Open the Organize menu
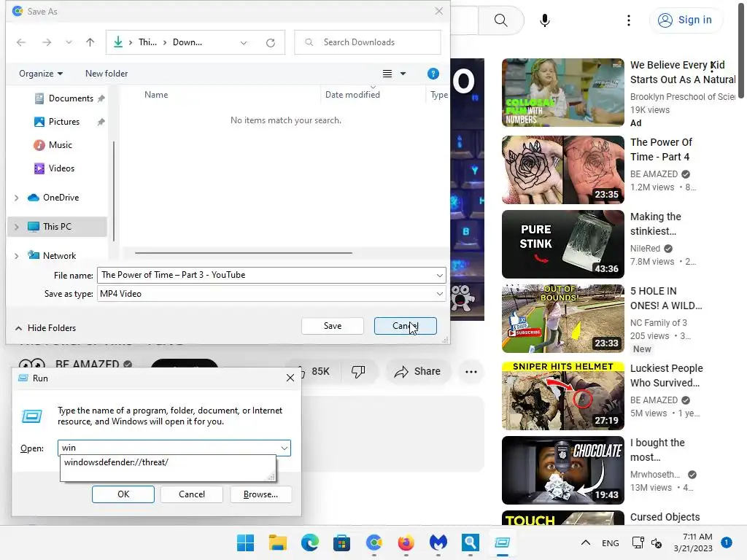 coord(41,74)
